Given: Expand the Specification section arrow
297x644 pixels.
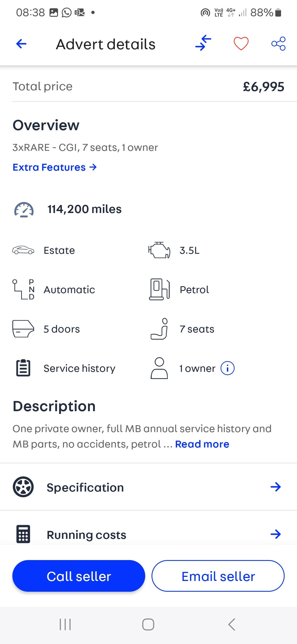Looking at the screenshot, I should (276, 487).
